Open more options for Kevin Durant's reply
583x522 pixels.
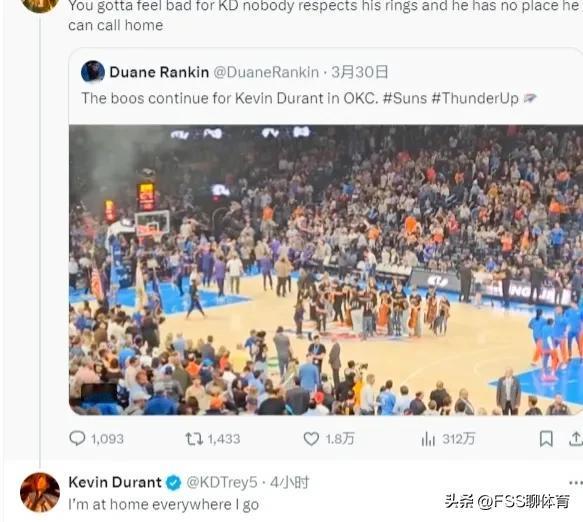click(576, 483)
